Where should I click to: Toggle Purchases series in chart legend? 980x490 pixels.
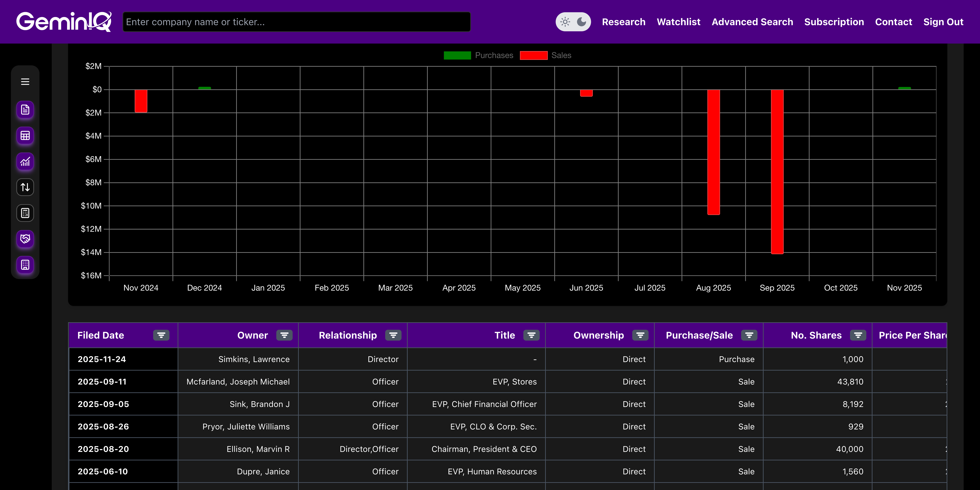(478, 55)
